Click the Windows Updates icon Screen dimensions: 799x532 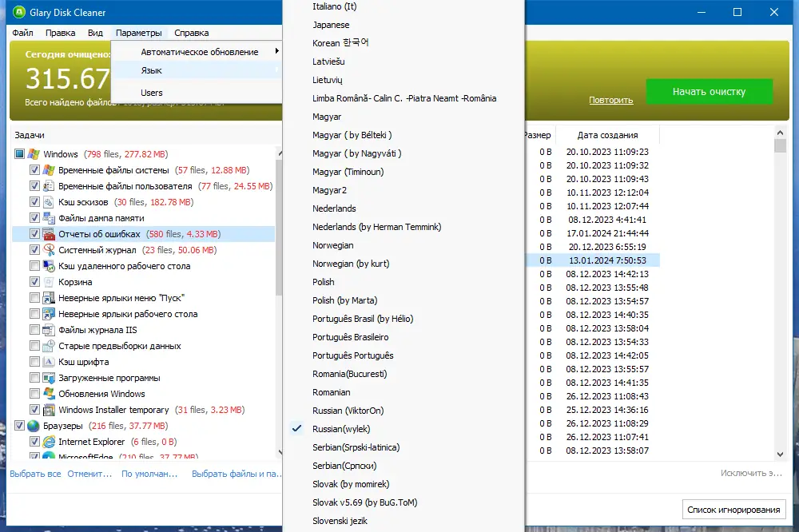[x=49, y=394]
